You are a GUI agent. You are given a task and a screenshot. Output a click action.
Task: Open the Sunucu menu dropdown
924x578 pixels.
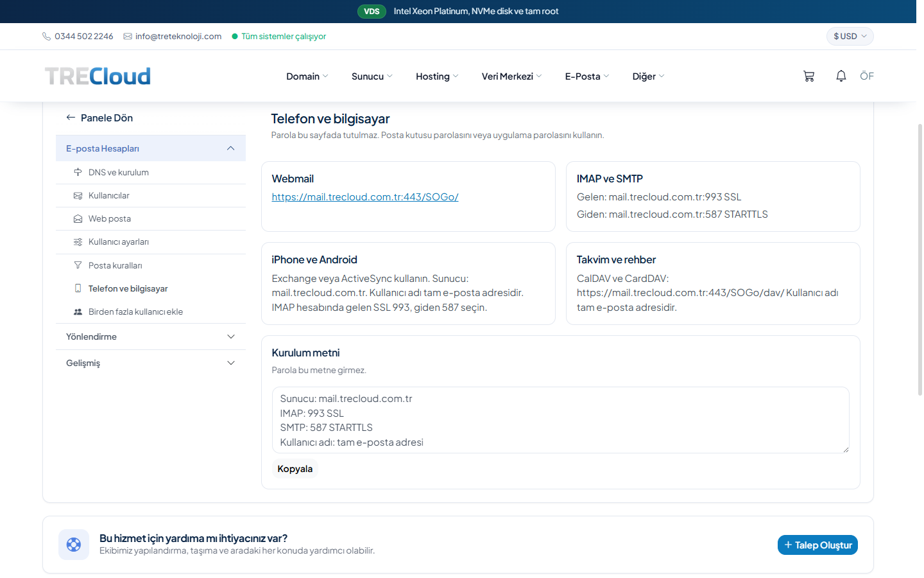372,76
